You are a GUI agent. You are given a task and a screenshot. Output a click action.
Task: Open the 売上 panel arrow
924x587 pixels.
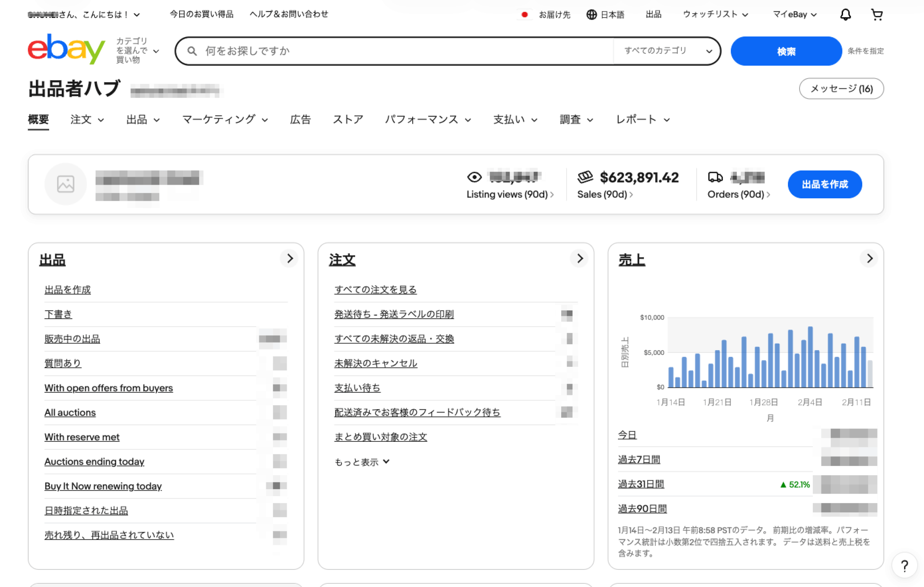[869, 259]
